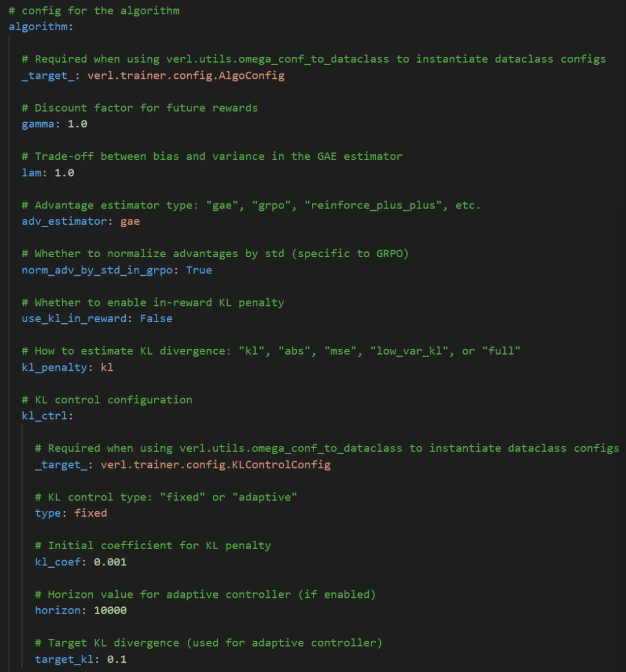Click the "Initial coefficient for KL penalty" comment
The width and height of the screenshot is (626, 672).
[x=153, y=546]
